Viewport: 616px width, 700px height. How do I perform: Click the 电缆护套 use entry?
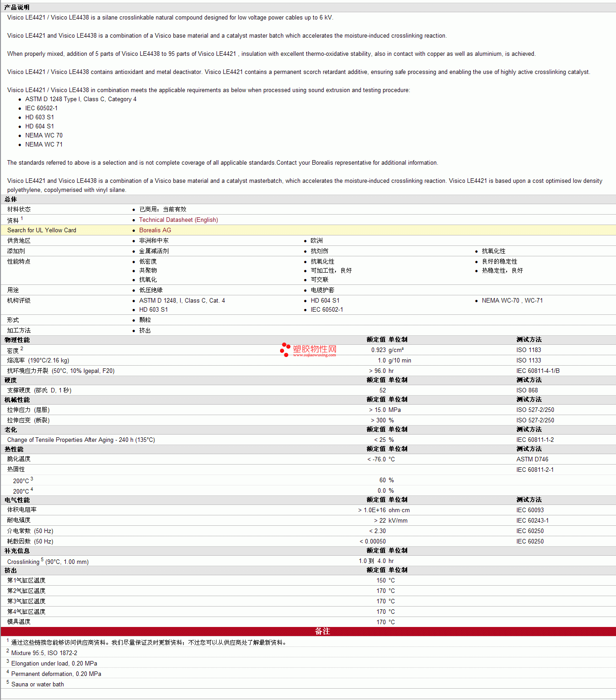pos(322,290)
